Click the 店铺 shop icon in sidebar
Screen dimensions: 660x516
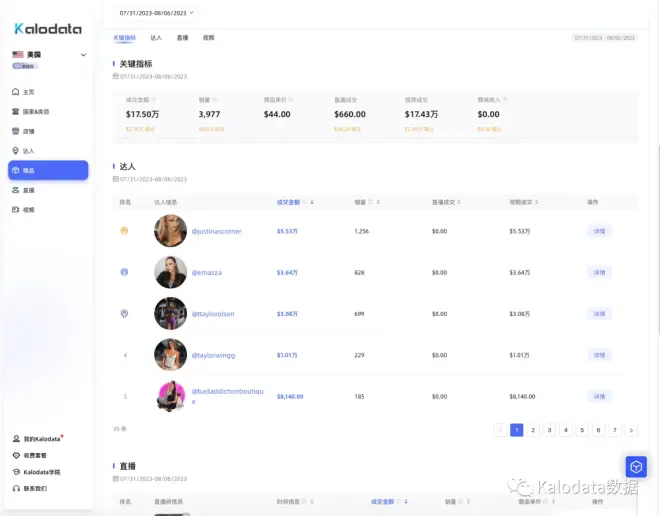pos(16,131)
